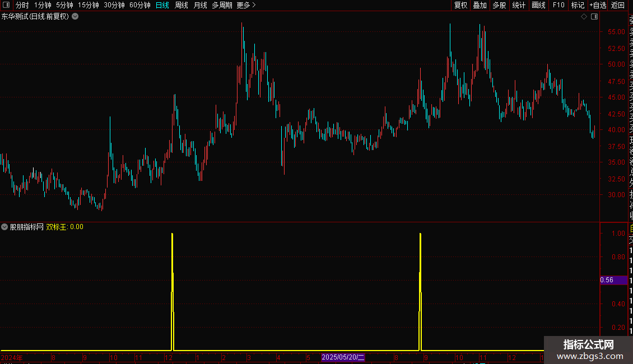Click the 双标王: 0.00 indicator value
The image size is (633, 364).
pos(64,227)
